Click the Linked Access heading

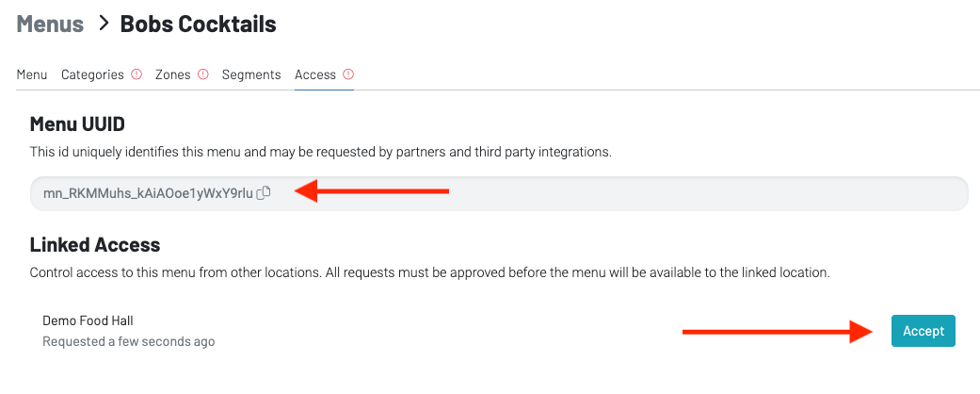[95, 245]
